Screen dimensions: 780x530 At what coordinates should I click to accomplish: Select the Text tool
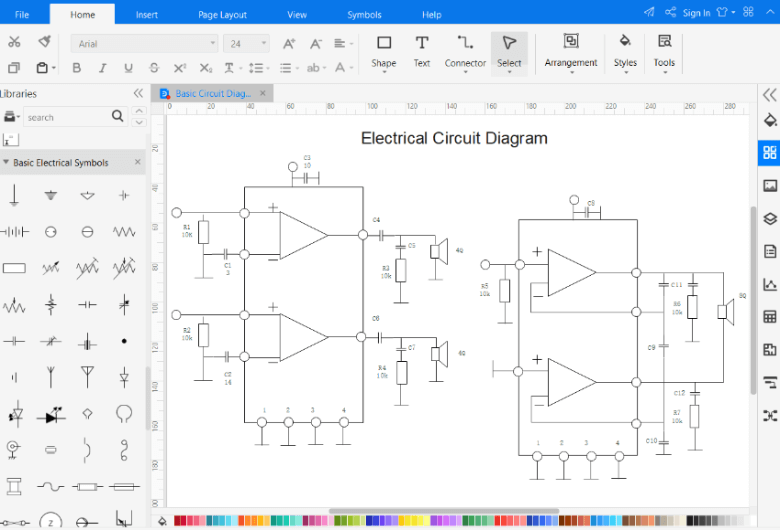(421, 53)
